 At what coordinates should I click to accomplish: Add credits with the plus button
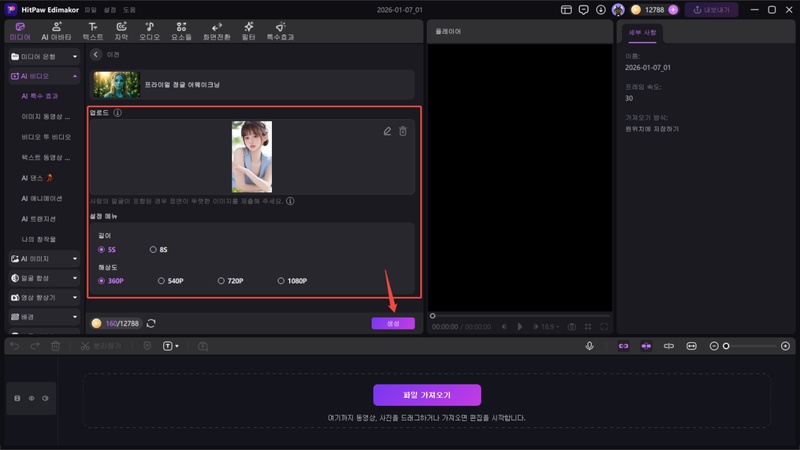(673, 10)
